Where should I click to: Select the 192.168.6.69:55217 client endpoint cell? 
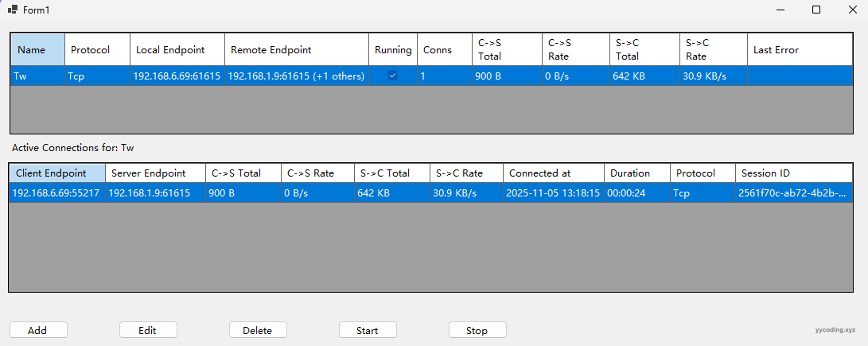click(x=56, y=193)
